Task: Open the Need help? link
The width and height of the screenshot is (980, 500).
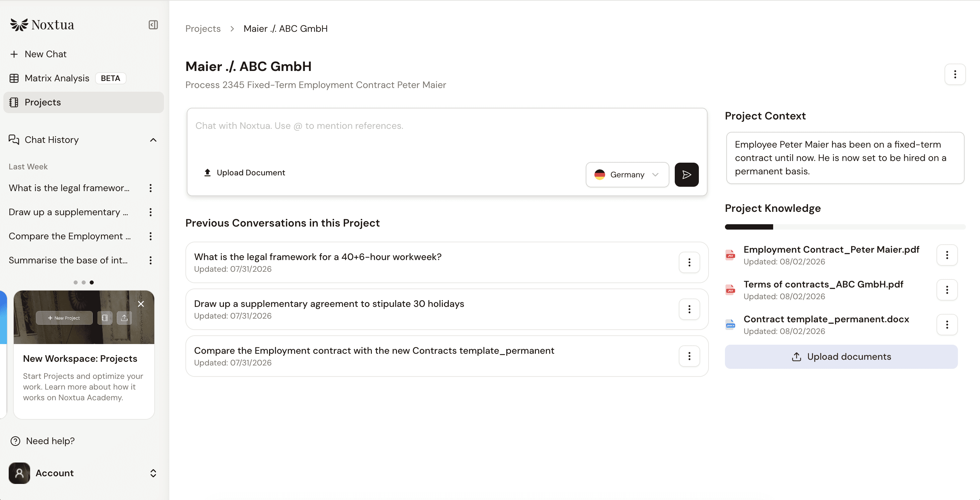Action: [x=43, y=441]
